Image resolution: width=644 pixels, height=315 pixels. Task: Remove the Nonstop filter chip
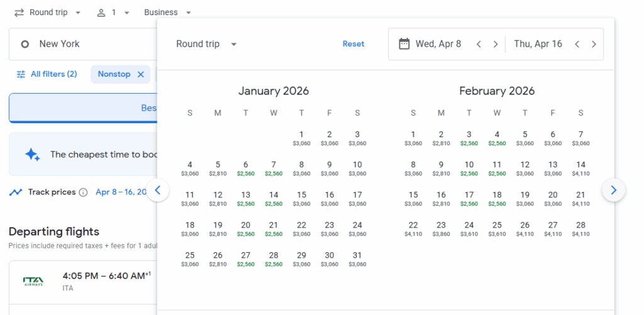(141, 74)
